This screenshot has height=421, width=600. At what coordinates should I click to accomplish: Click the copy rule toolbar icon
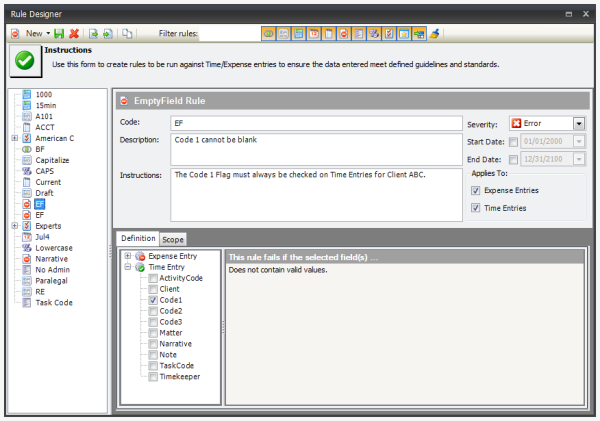127,34
